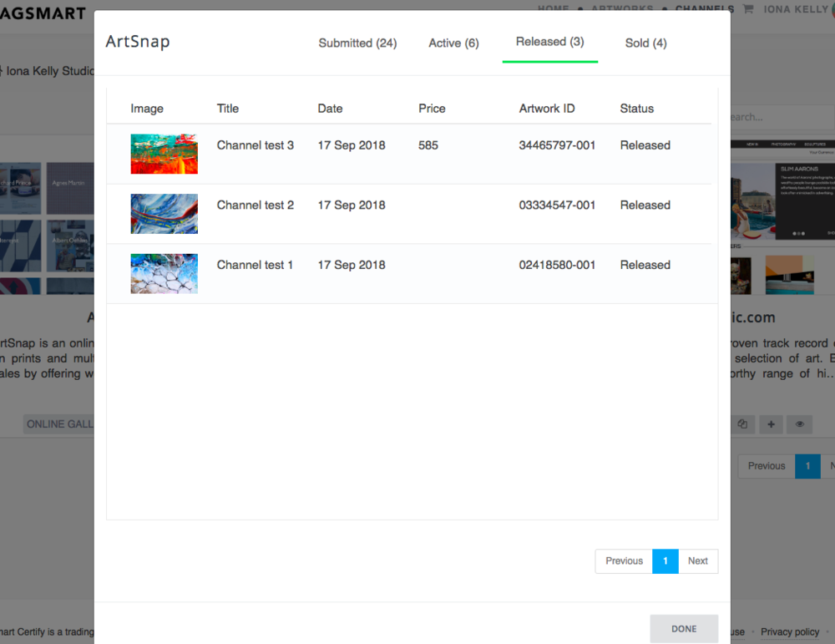Screen dimensions: 835x644
Task: Select page 1 in dialog pagination
Action: [x=665, y=561]
